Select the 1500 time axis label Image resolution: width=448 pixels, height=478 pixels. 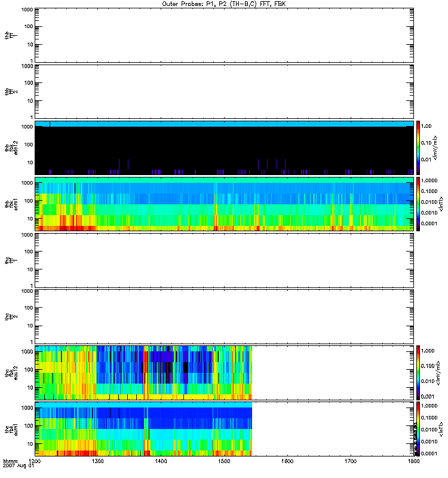(x=224, y=461)
